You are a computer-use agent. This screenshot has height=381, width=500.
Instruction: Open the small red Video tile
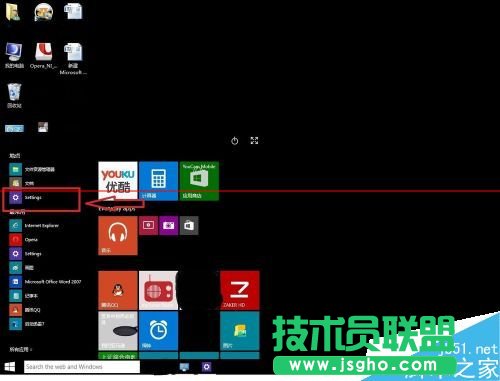pyautogui.click(x=148, y=226)
